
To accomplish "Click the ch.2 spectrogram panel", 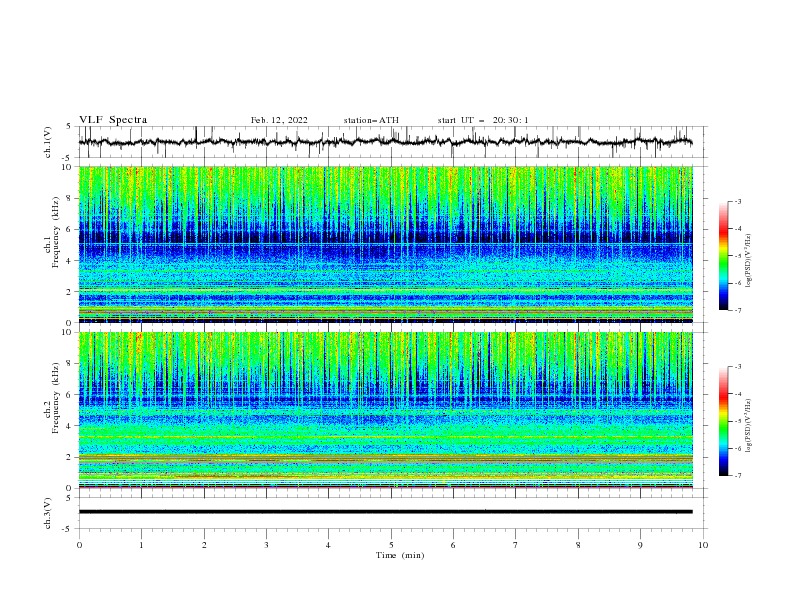I will coord(385,410).
